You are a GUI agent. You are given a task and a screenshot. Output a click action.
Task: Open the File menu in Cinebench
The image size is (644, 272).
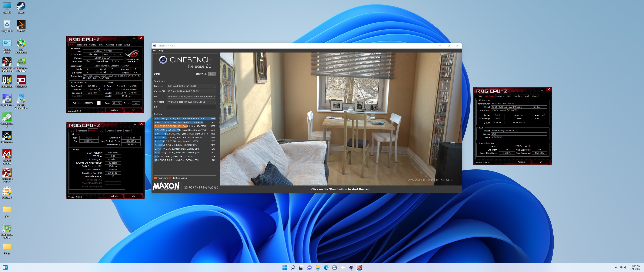click(155, 51)
